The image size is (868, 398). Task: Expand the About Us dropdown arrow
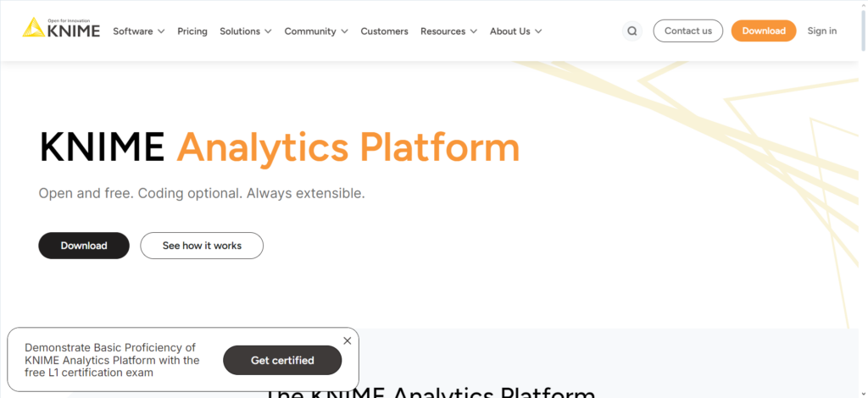pyautogui.click(x=538, y=31)
